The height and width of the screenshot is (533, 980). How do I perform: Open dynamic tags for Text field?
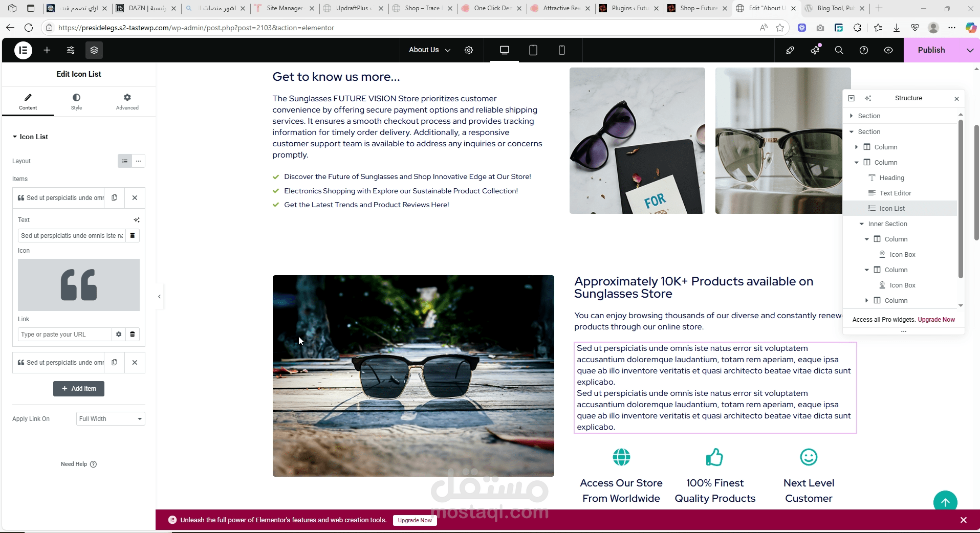(x=133, y=236)
